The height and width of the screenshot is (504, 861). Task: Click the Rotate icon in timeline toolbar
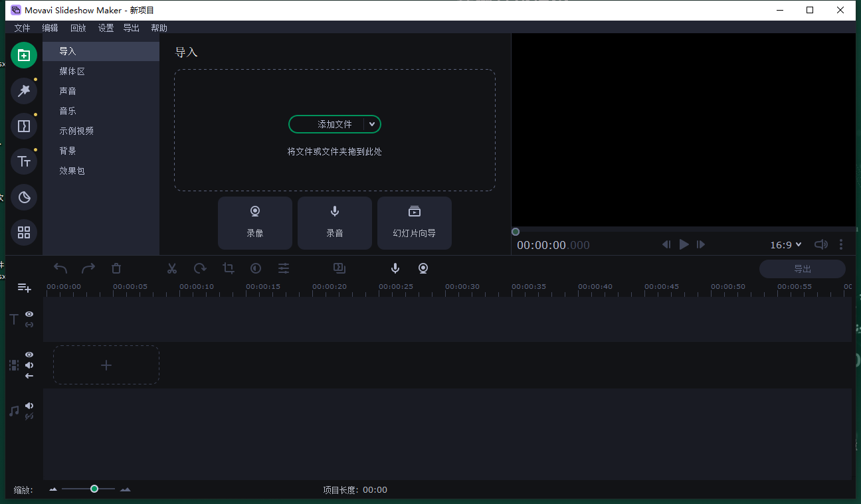click(200, 268)
